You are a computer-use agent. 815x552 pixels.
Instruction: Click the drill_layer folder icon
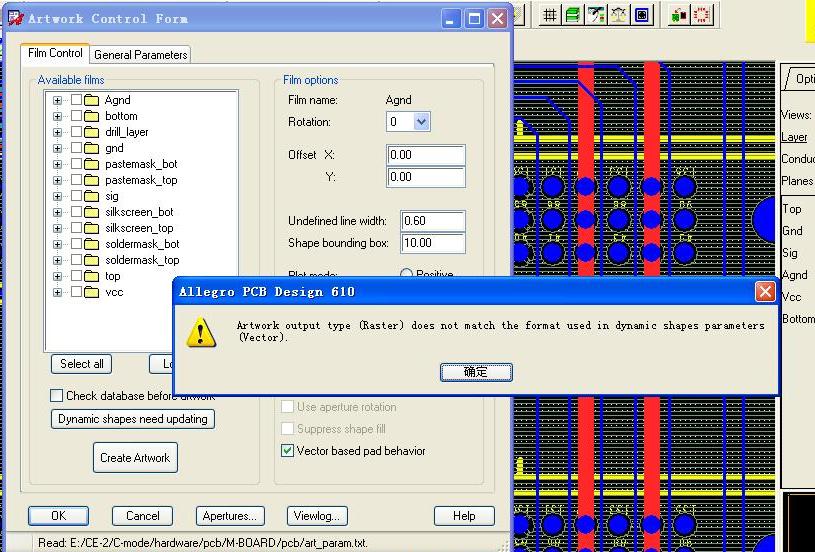[92, 132]
